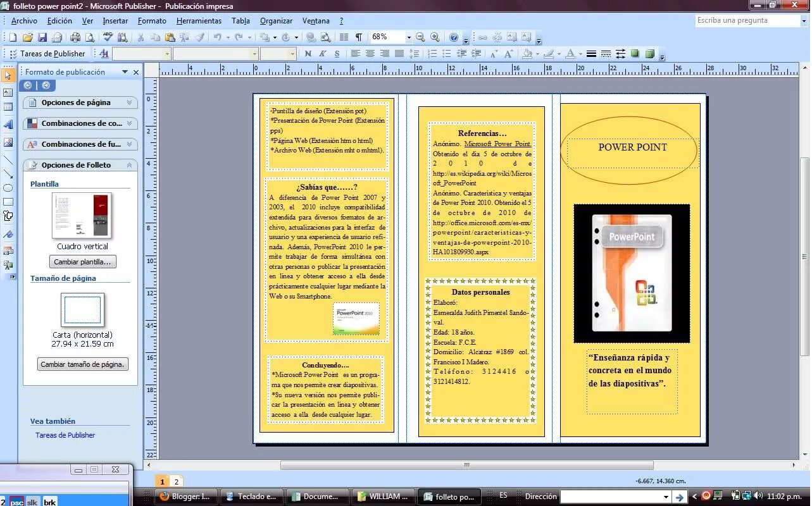This screenshot has width=812, height=506.
Task: Click Cambiar plantilla button
Action: pyautogui.click(x=82, y=262)
